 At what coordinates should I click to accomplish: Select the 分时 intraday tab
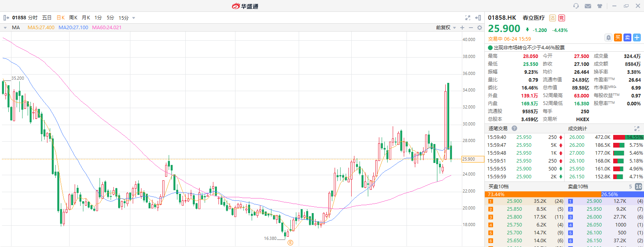point(33,18)
